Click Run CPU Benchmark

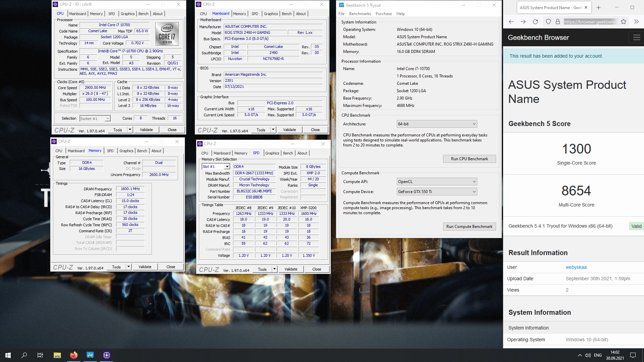point(469,159)
